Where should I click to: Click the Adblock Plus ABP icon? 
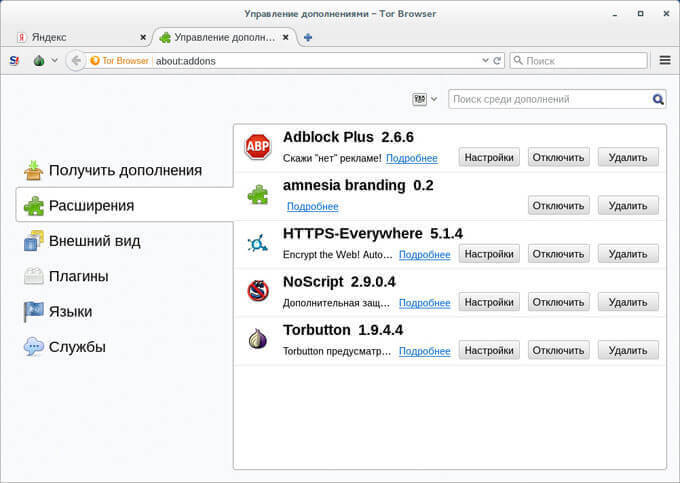pos(258,147)
